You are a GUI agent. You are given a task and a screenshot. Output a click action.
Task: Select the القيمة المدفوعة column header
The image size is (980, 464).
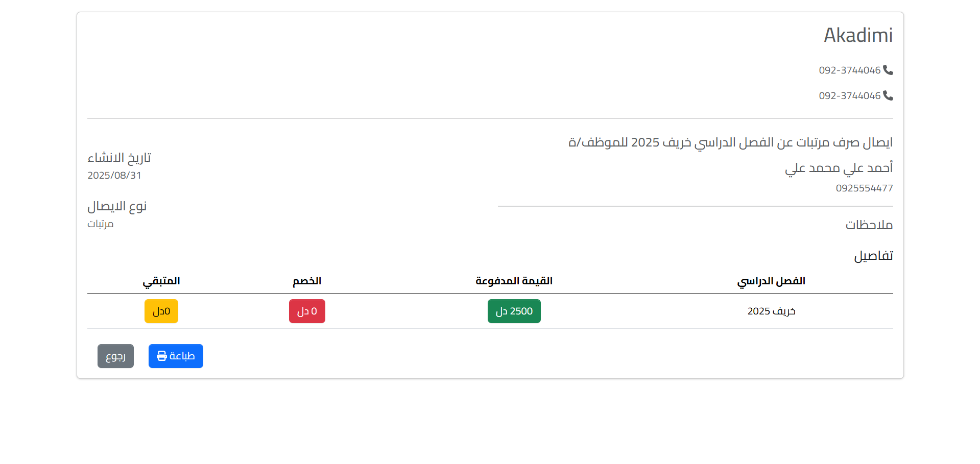(514, 281)
